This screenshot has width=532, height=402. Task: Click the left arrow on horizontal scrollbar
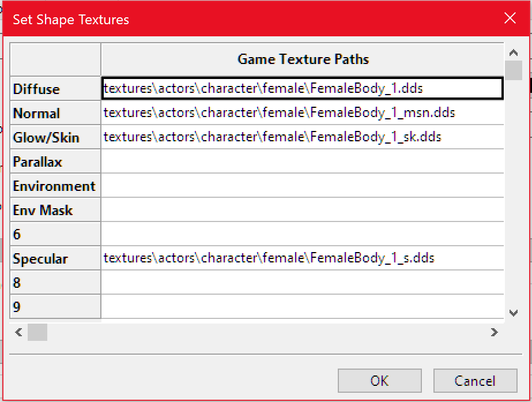(18, 332)
